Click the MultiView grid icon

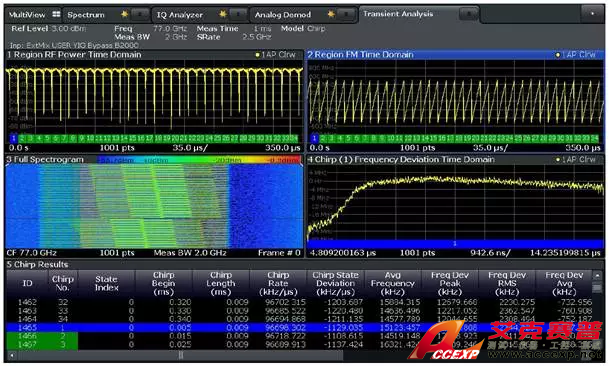coord(56,14)
